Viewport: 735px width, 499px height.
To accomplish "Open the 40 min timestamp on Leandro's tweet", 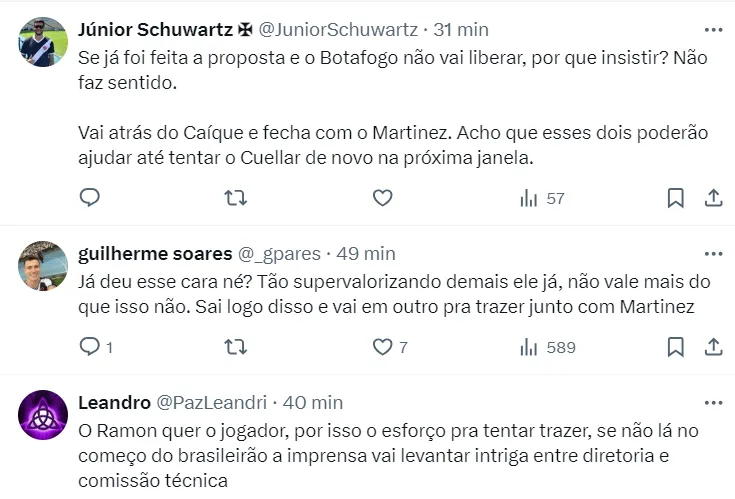I will tap(311, 403).
